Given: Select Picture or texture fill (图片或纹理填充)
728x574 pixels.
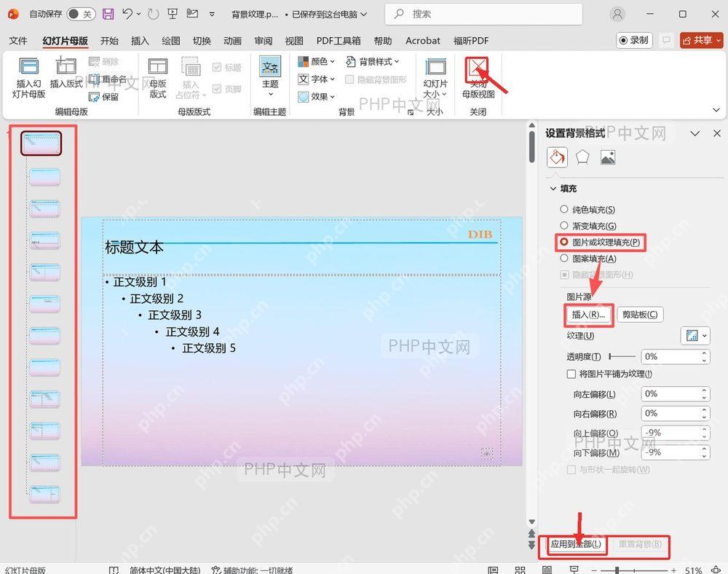Looking at the screenshot, I should 564,242.
